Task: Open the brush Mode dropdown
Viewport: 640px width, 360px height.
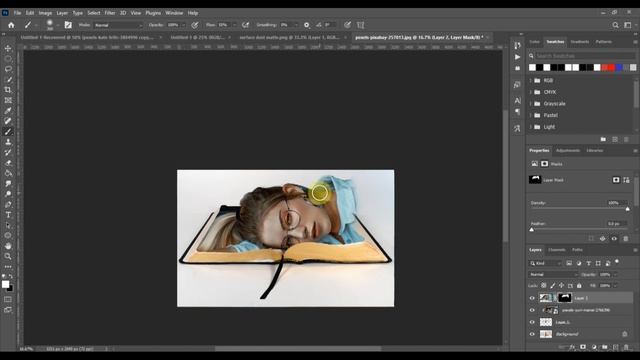Action: (x=118, y=25)
